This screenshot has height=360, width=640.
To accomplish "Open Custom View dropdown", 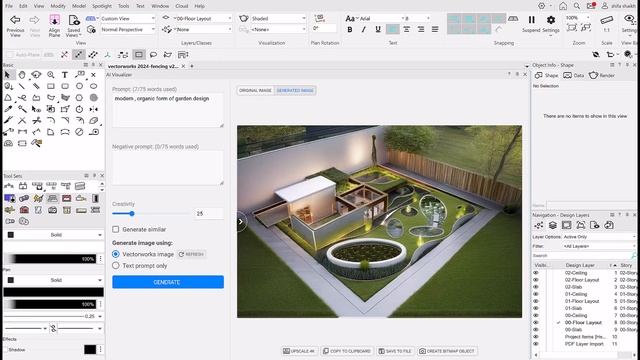I will (x=128, y=18).
